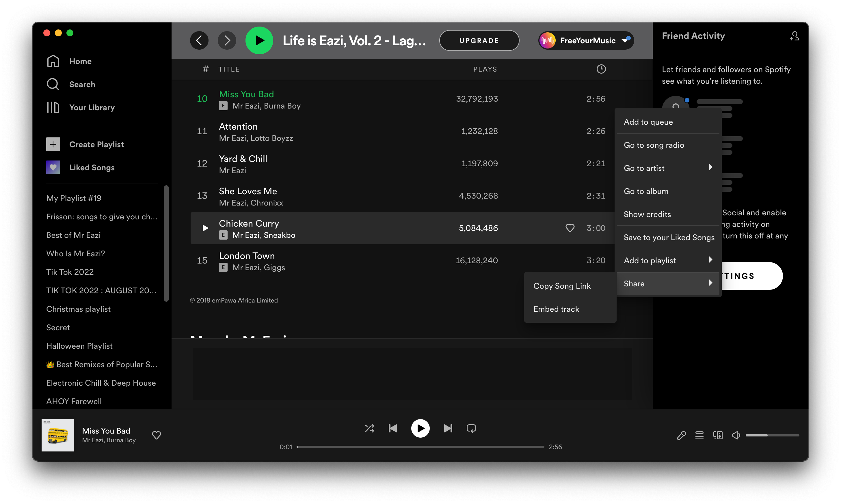Open Your Library in the sidebar

click(92, 107)
